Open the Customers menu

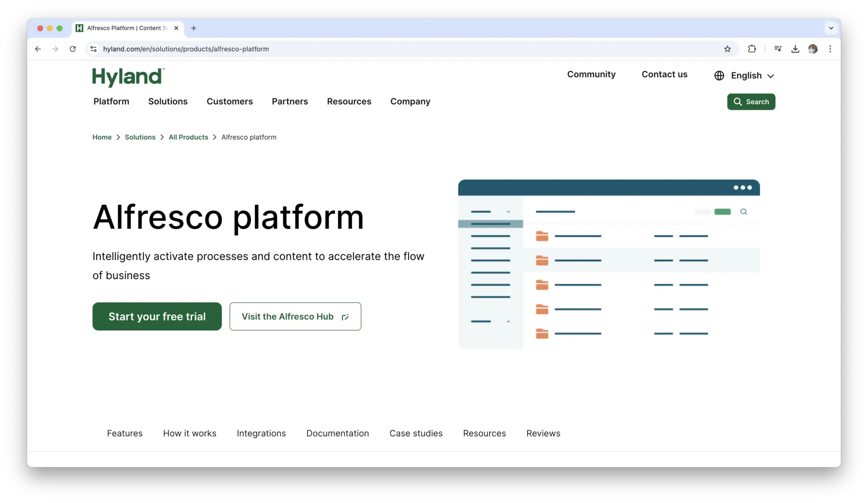pos(229,102)
